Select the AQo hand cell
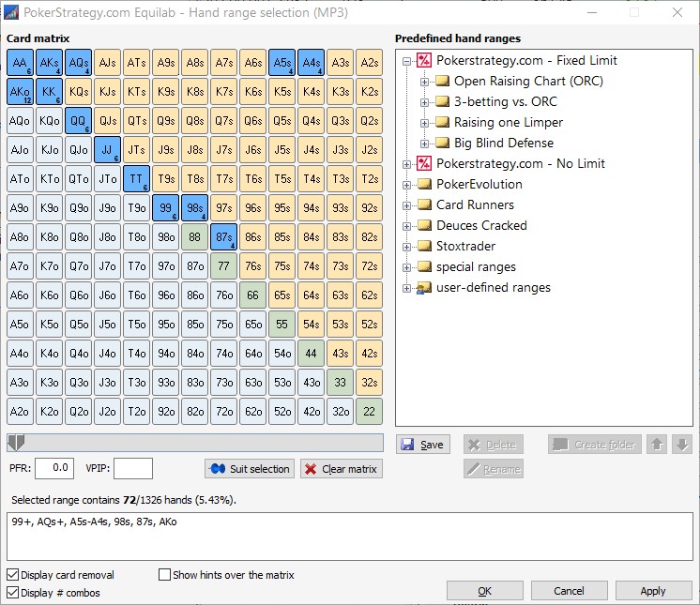The height and width of the screenshot is (605, 700). 20,120
